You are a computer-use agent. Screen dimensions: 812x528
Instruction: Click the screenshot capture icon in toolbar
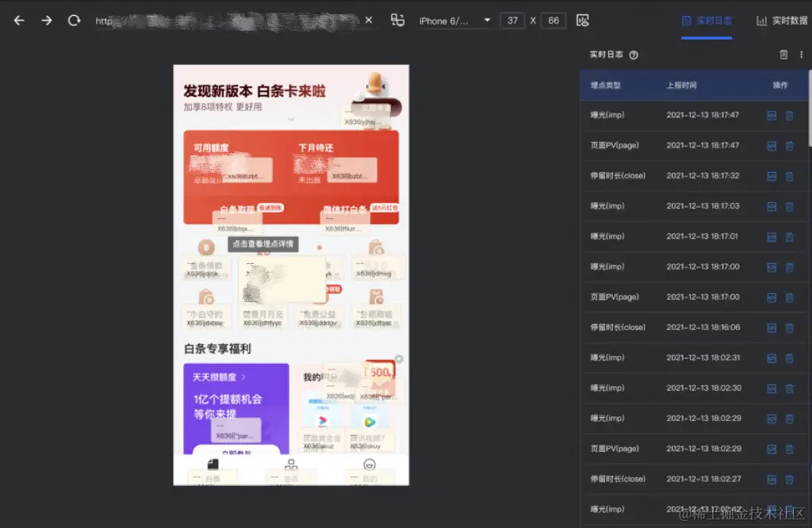[583, 20]
